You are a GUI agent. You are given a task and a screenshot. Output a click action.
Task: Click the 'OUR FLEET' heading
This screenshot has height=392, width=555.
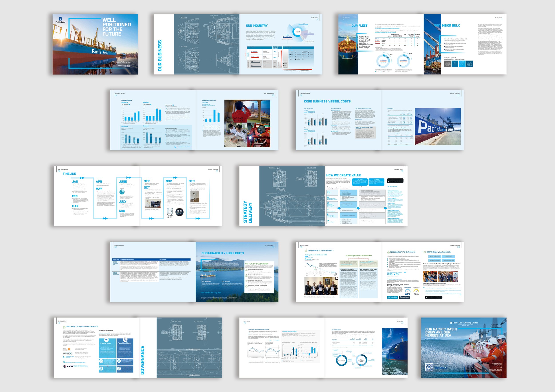point(359,25)
